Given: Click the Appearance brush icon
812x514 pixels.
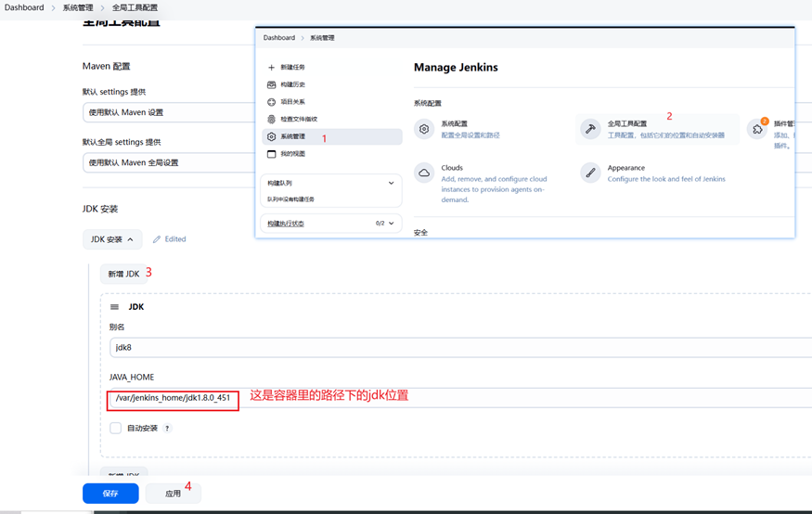Looking at the screenshot, I should [x=590, y=173].
